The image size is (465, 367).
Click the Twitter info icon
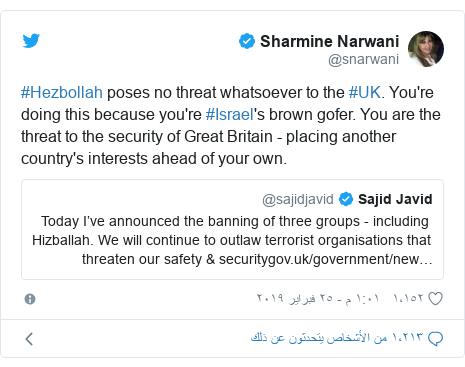30,299
